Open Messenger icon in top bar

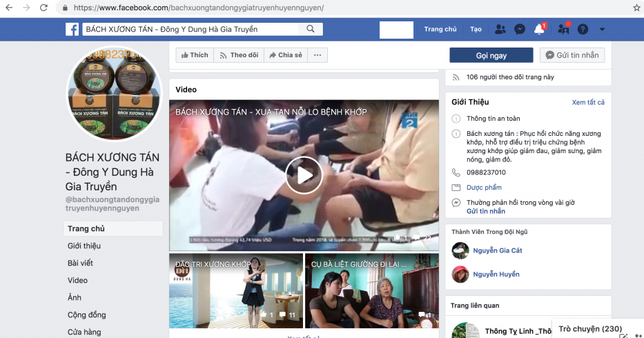click(x=520, y=29)
